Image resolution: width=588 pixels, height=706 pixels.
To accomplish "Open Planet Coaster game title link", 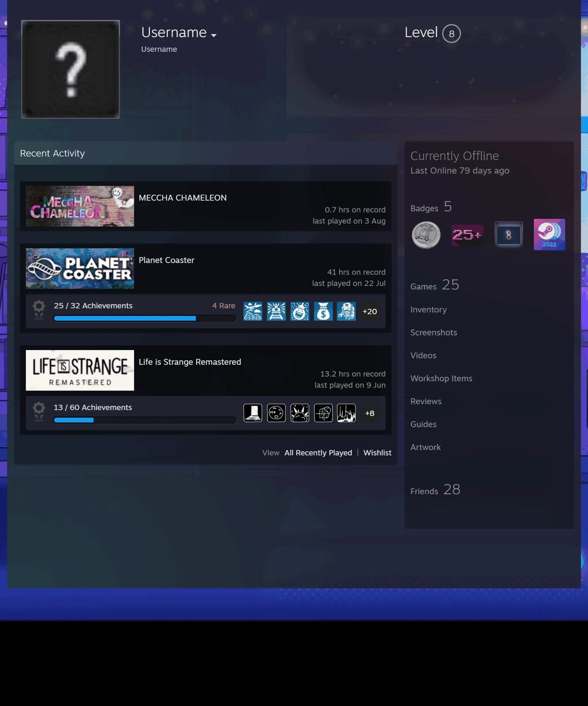I will tap(166, 260).
